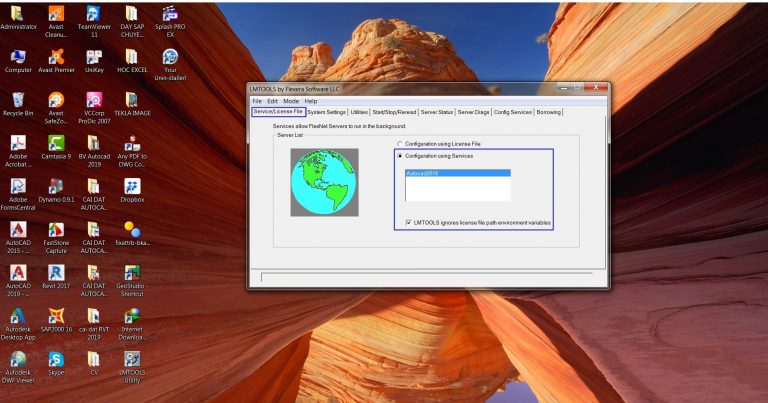Open Your Uninstaller icon
The width and height of the screenshot is (768, 403).
point(170,64)
